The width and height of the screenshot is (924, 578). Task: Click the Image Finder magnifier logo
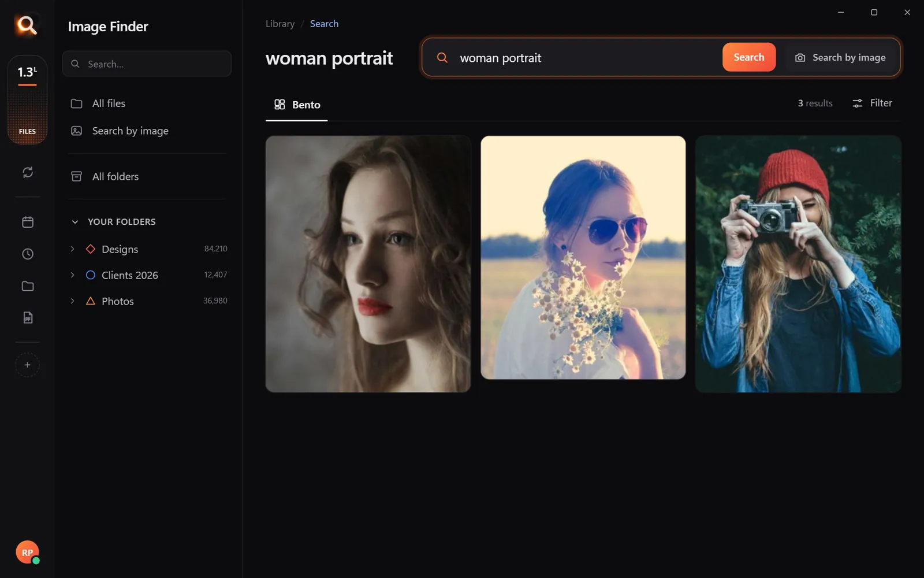[27, 25]
